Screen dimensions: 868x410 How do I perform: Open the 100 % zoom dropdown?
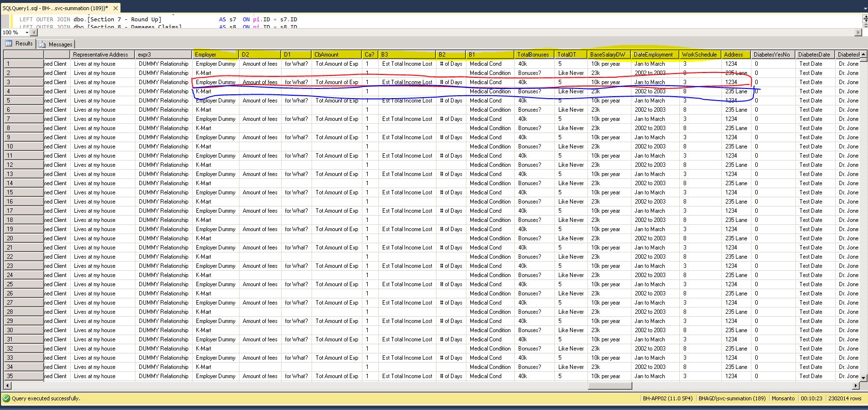point(27,32)
